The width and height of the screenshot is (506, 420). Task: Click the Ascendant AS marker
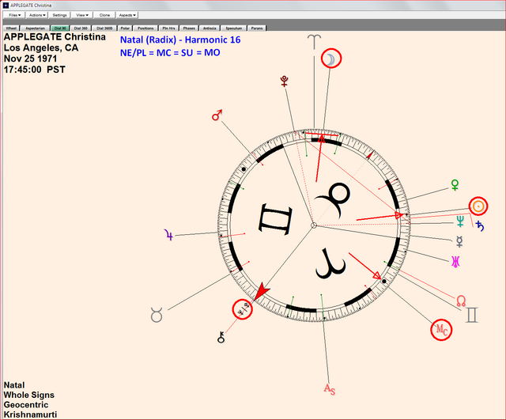click(x=330, y=389)
